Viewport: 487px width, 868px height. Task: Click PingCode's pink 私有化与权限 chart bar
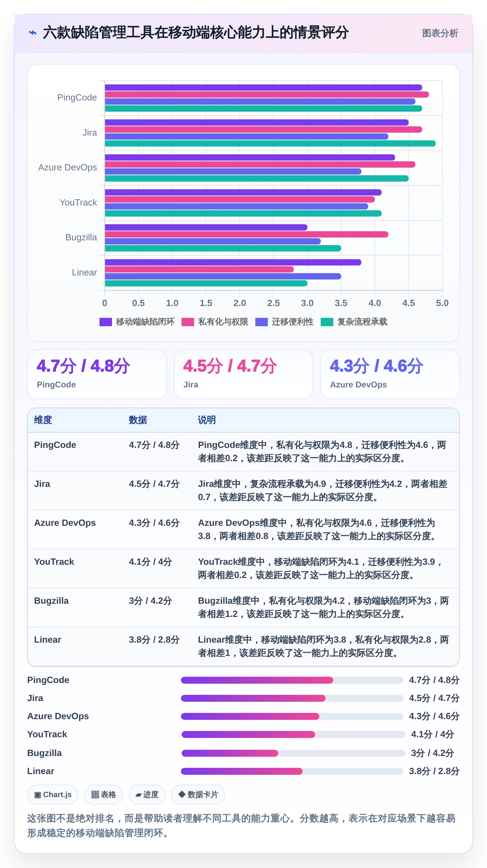(x=267, y=95)
